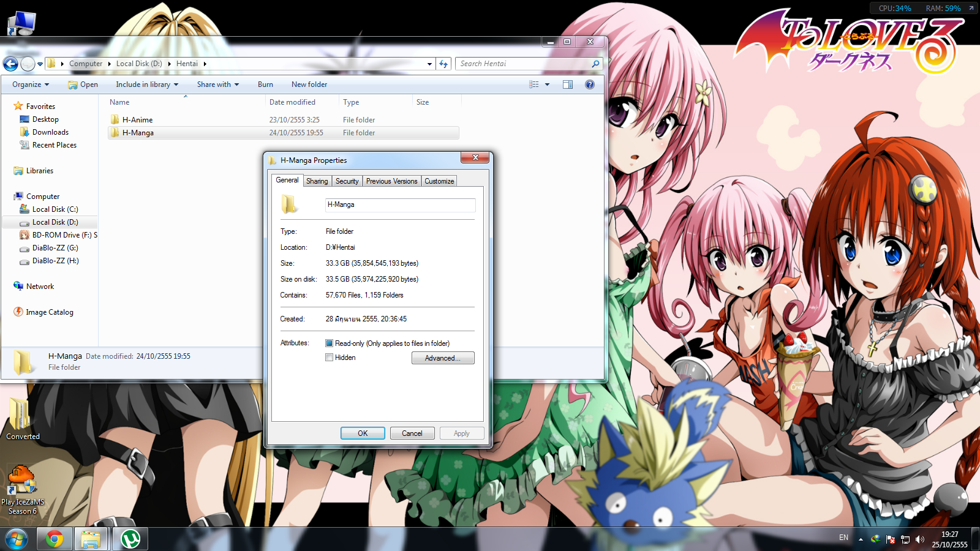Open Recent Places in the navigation pane

55,145
